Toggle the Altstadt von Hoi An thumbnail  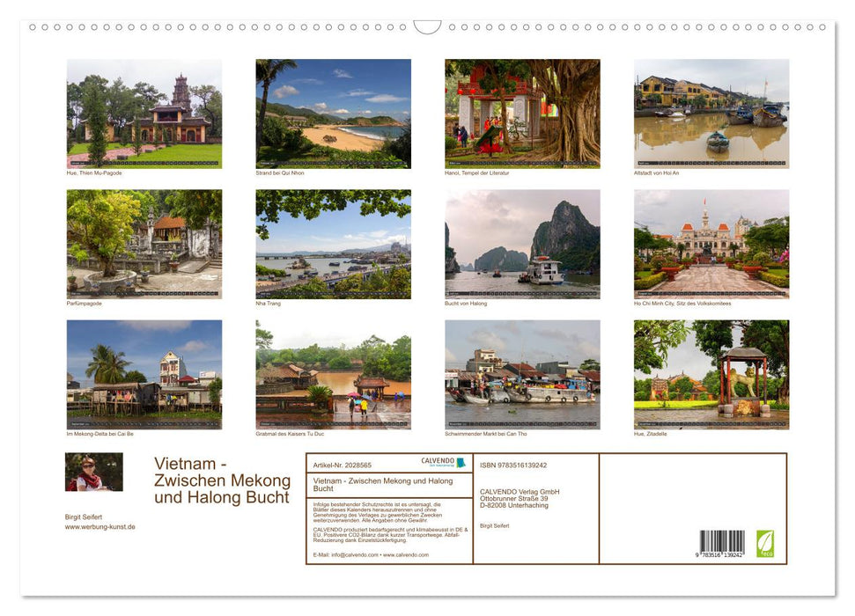pos(711,113)
